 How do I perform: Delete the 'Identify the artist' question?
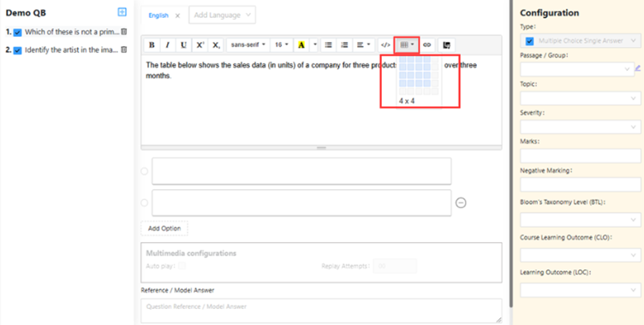124,50
